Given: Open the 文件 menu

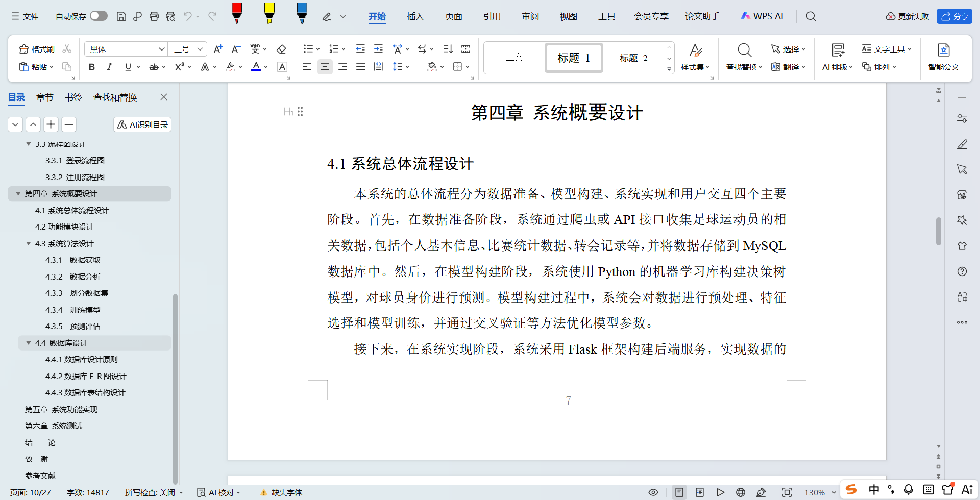Looking at the screenshot, I should click(x=25, y=16).
